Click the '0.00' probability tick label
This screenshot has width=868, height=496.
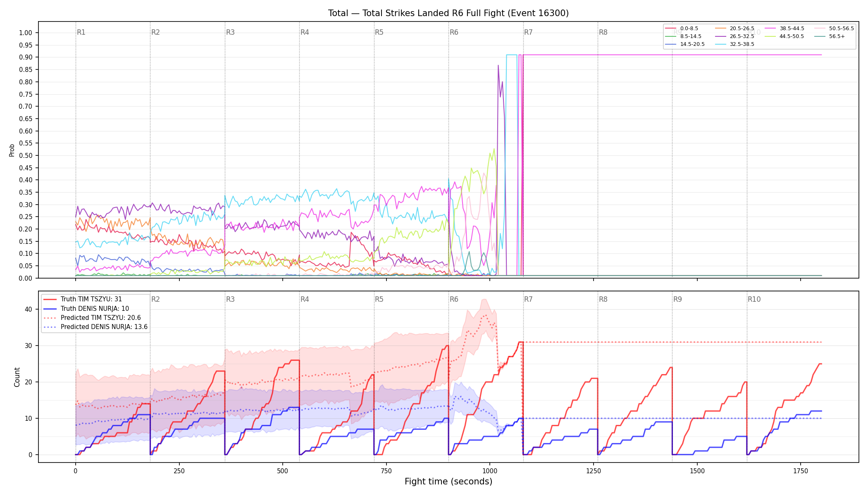click(26, 278)
